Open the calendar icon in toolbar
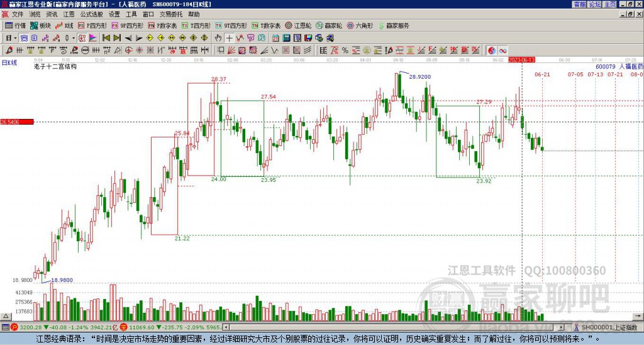 coord(275,38)
